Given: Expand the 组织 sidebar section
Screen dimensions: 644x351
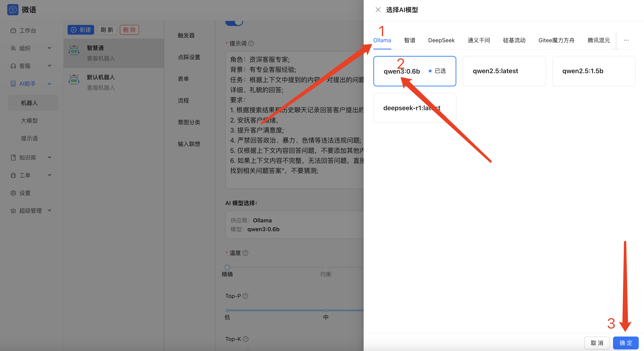Looking at the screenshot, I should tap(49, 48).
